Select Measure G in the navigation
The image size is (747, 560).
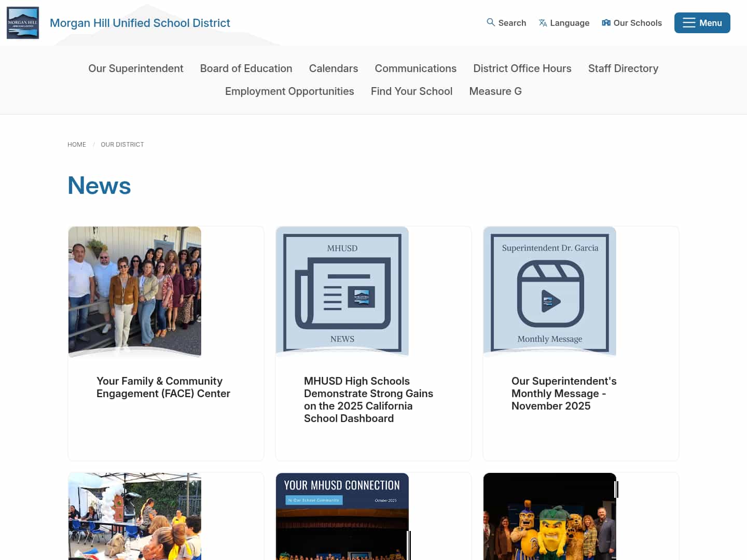(x=495, y=91)
